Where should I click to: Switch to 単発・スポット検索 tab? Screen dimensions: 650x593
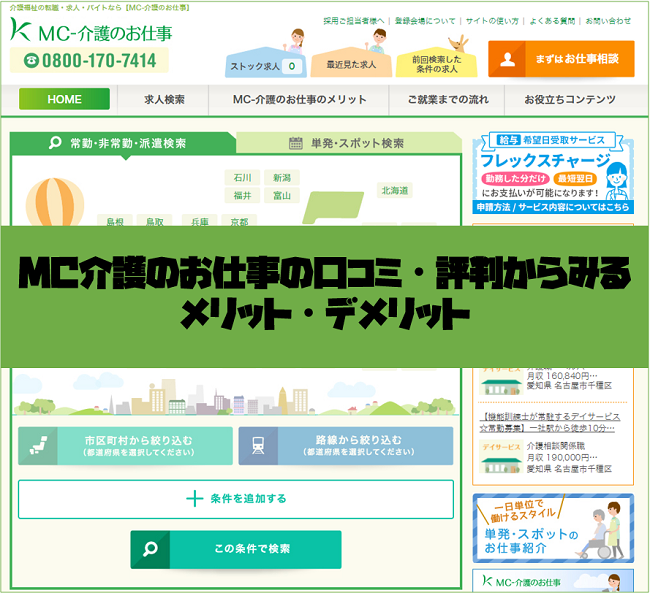349,143
